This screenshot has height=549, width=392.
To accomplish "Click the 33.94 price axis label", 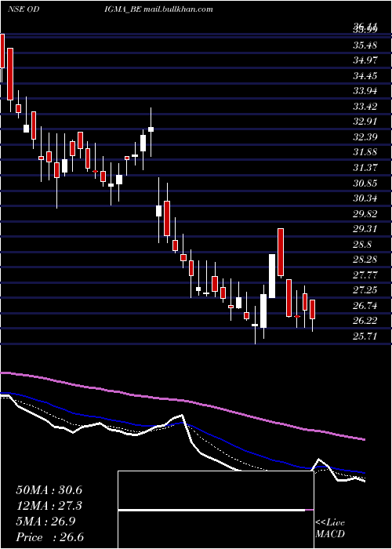I will 365,91.
